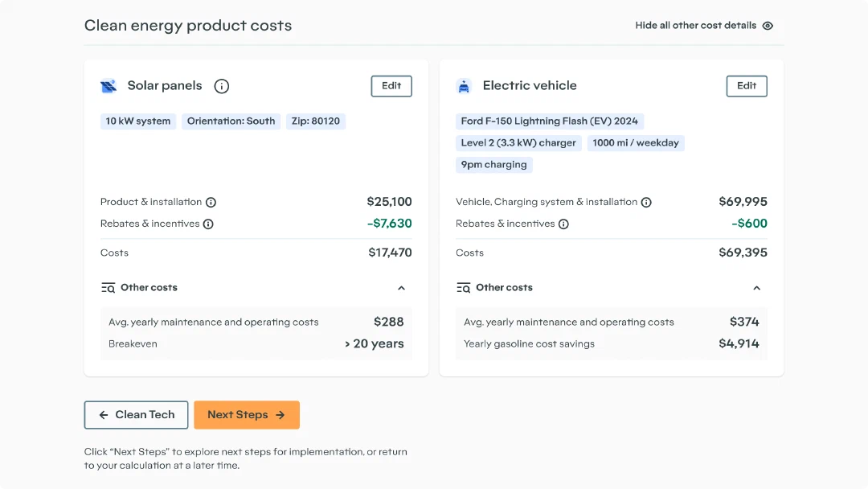Click the $25,100 product cost value
The height and width of the screenshot is (489, 868).
coord(389,202)
